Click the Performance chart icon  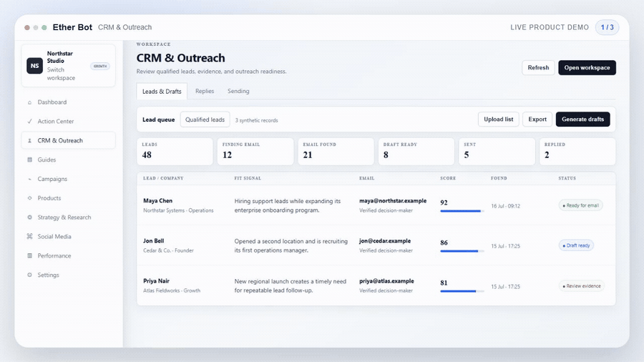29,255
